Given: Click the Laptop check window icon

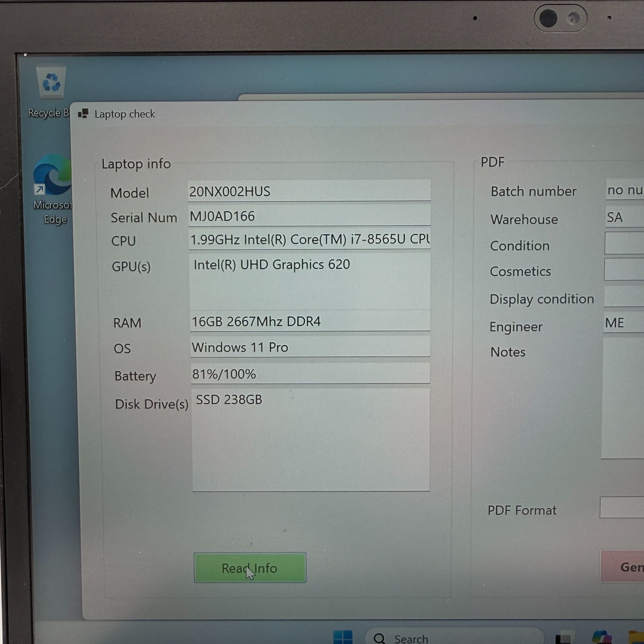Looking at the screenshot, I should click(83, 114).
